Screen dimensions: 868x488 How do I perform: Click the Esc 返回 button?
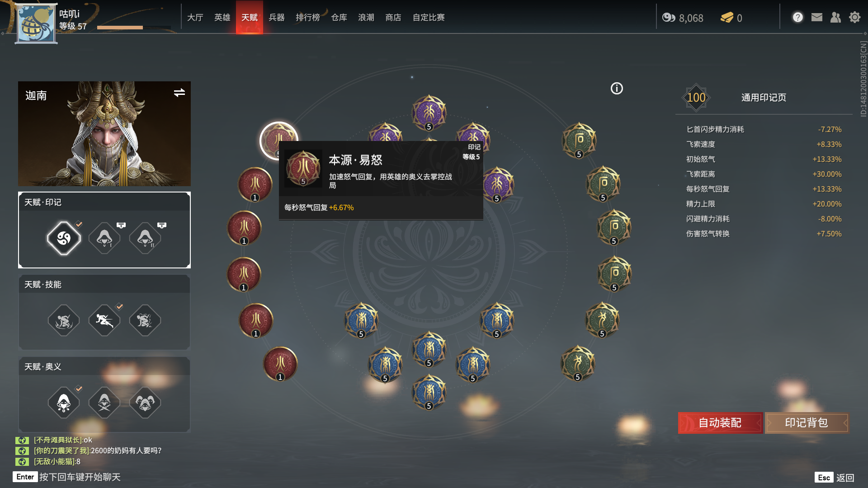(835, 478)
